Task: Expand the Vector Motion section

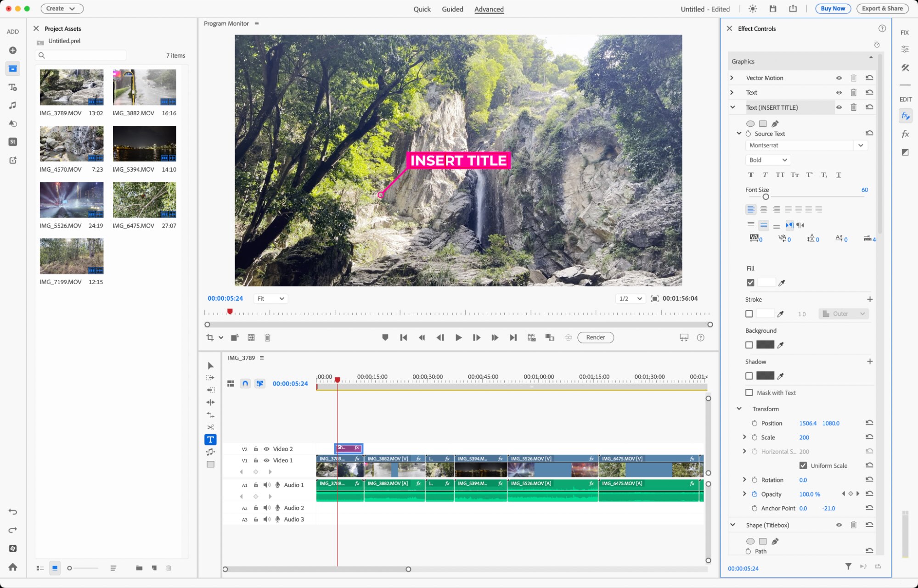Action: pyautogui.click(x=732, y=78)
